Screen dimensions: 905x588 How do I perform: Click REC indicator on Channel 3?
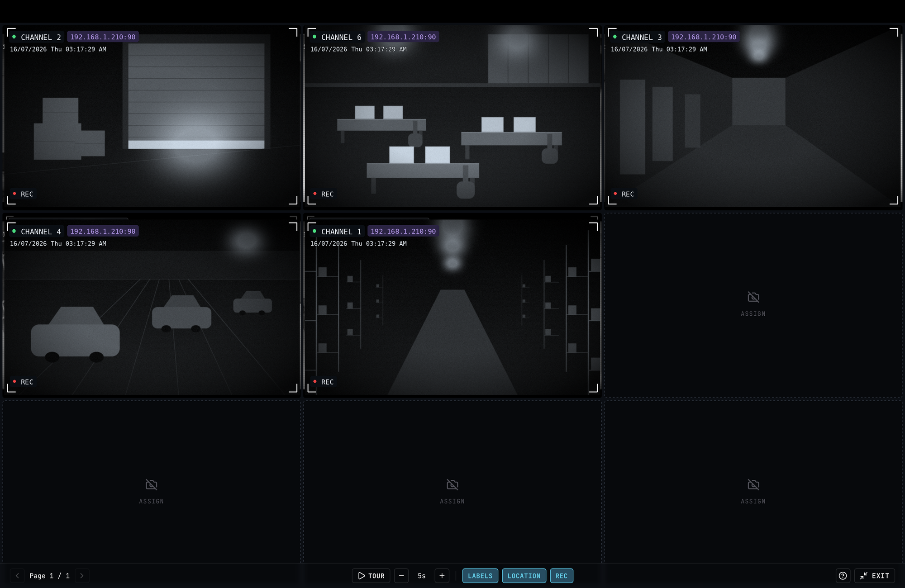(624, 194)
